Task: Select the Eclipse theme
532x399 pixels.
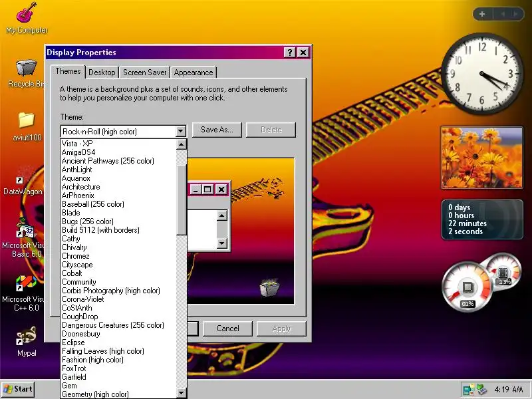Action: 119,342
